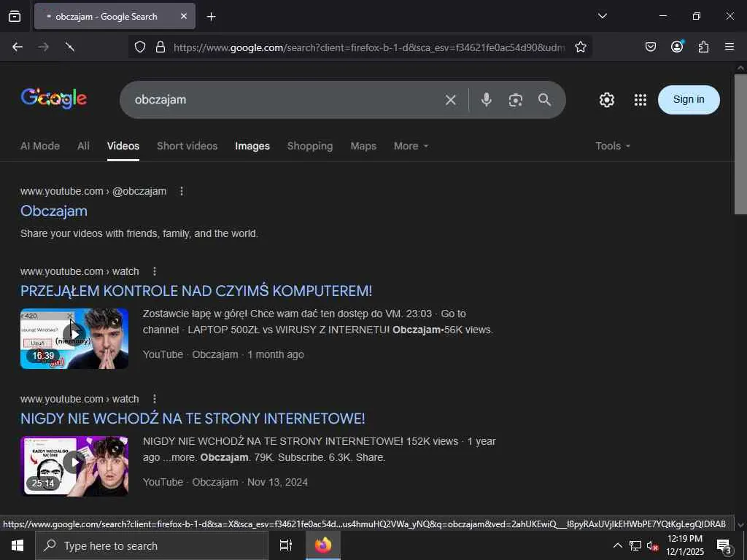Switch to All results tab
747x560 pixels.
tap(83, 146)
